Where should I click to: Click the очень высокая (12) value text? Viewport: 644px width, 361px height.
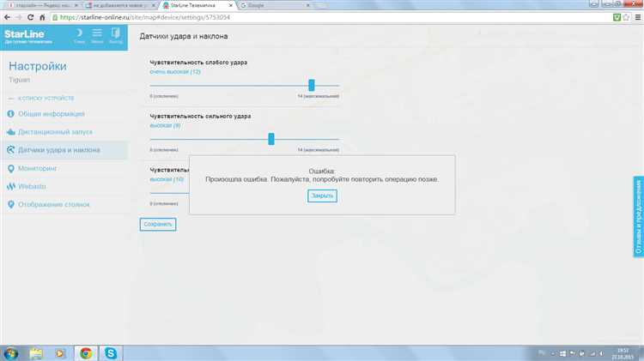(x=175, y=72)
